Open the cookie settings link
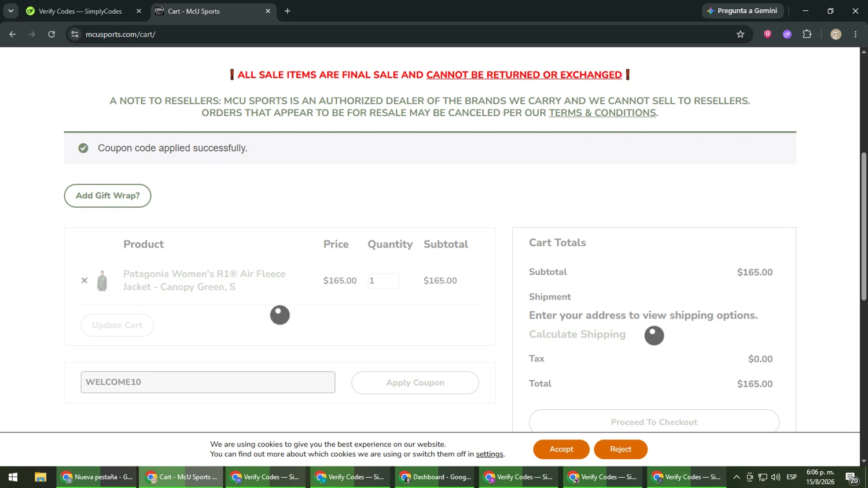The height and width of the screenshot is (488, 868). (490, 454)
